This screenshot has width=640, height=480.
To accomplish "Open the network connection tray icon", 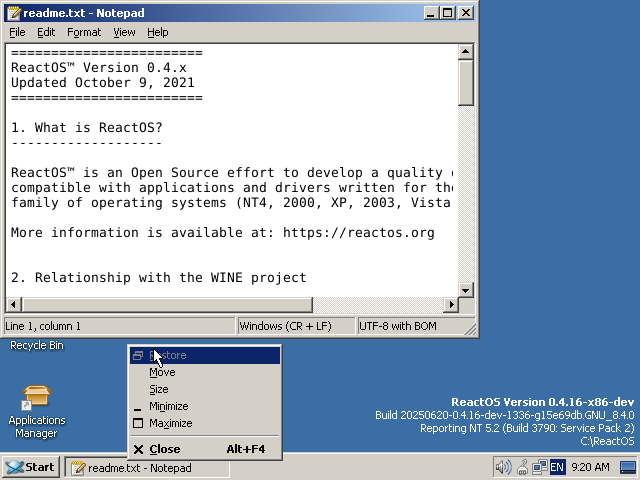I will (539, 467).
